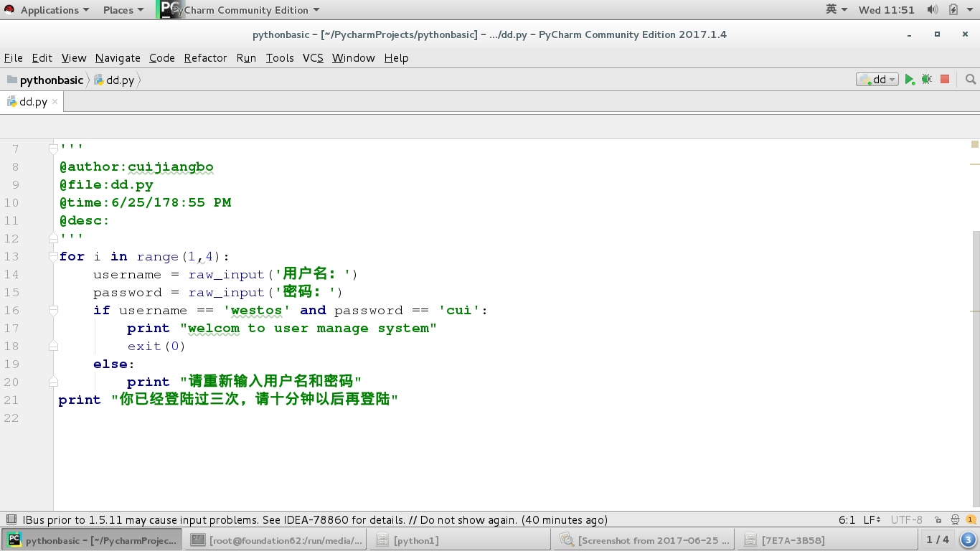Open the Code menu
Viewport: 980px width, 551px height.
click(162, 58)
